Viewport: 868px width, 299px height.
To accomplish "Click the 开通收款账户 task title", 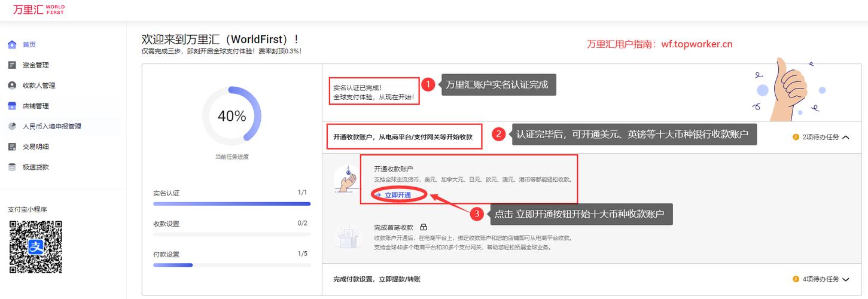I will coord(394,169).
